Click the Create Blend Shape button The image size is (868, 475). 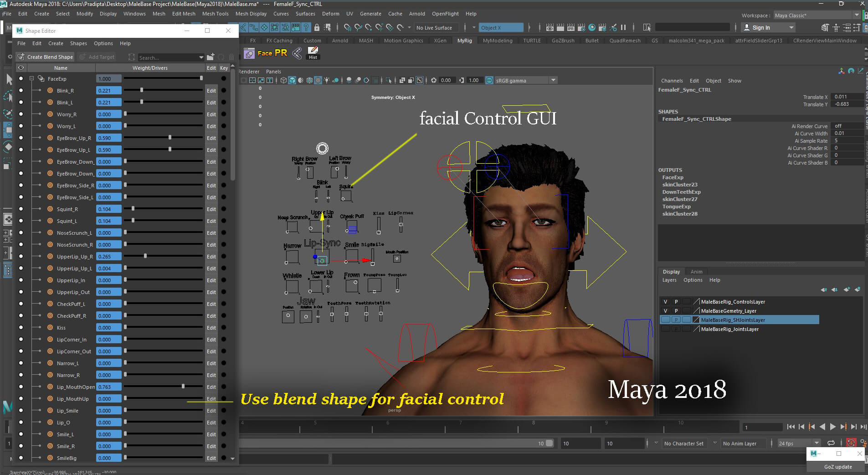[45, 57]
